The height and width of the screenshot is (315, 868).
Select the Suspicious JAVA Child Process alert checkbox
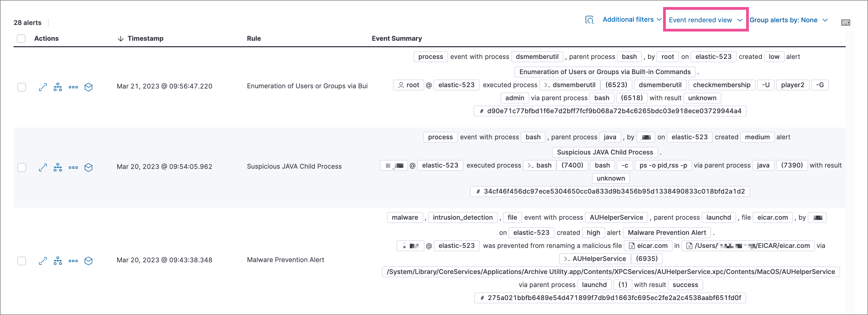[21, 167]
